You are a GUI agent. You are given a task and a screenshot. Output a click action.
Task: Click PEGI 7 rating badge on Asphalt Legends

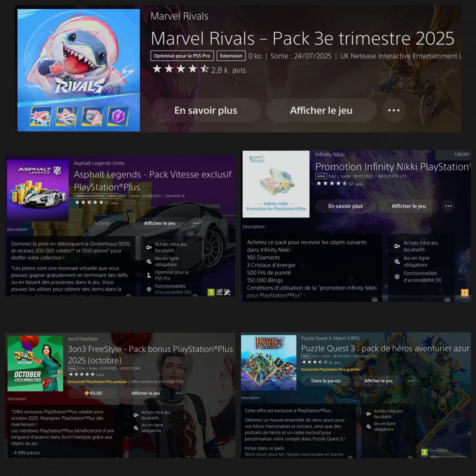pos(211,292)
